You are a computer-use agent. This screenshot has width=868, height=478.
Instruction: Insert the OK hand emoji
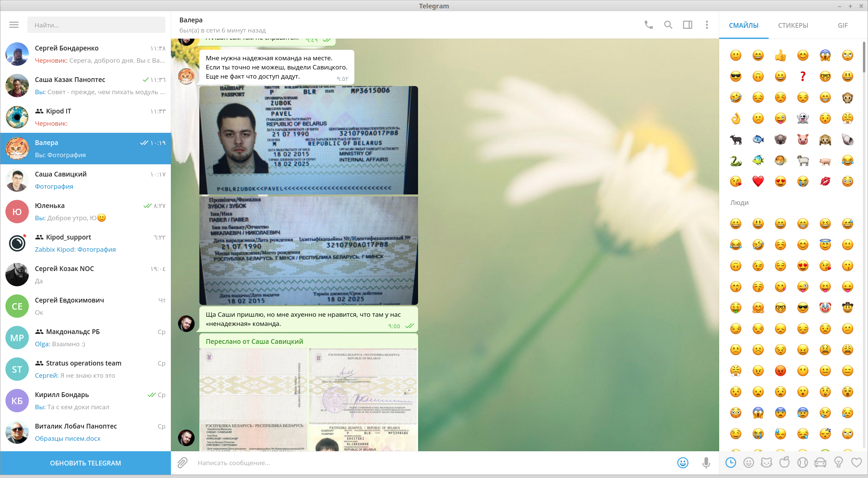pos(736,118)
